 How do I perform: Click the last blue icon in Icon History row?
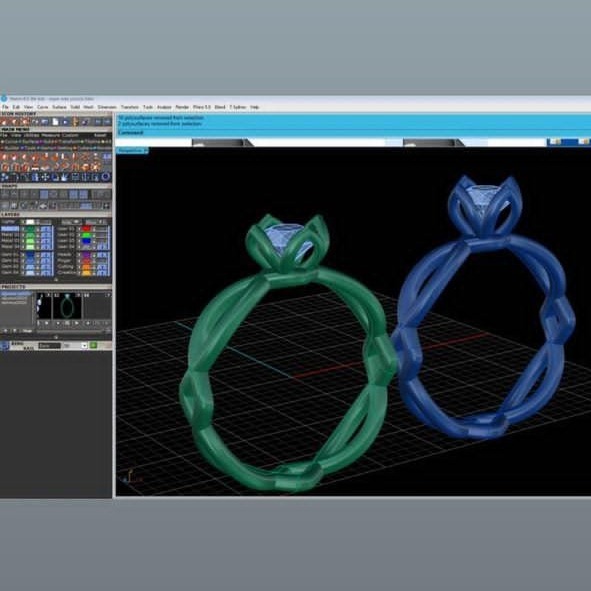(x=107, y=122)
